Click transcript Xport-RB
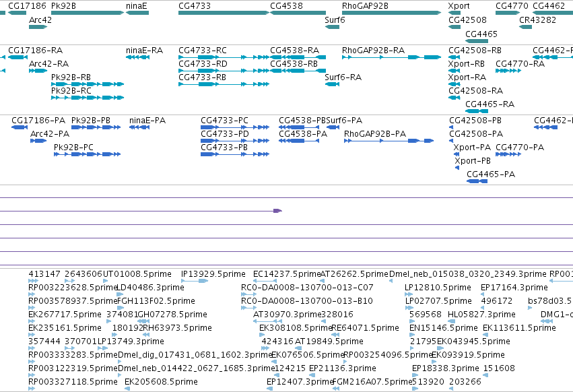This screenshot has height=392, width=573. (x=467, y=63)
